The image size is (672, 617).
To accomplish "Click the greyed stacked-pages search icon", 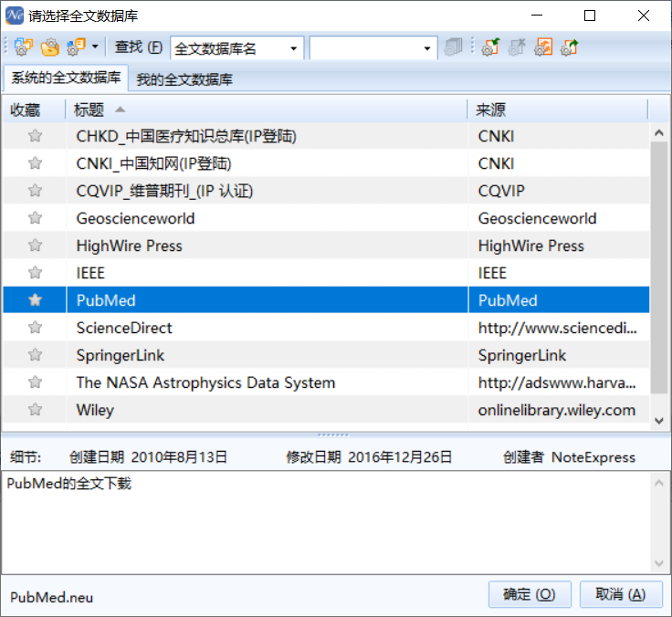I will [453, 47].
